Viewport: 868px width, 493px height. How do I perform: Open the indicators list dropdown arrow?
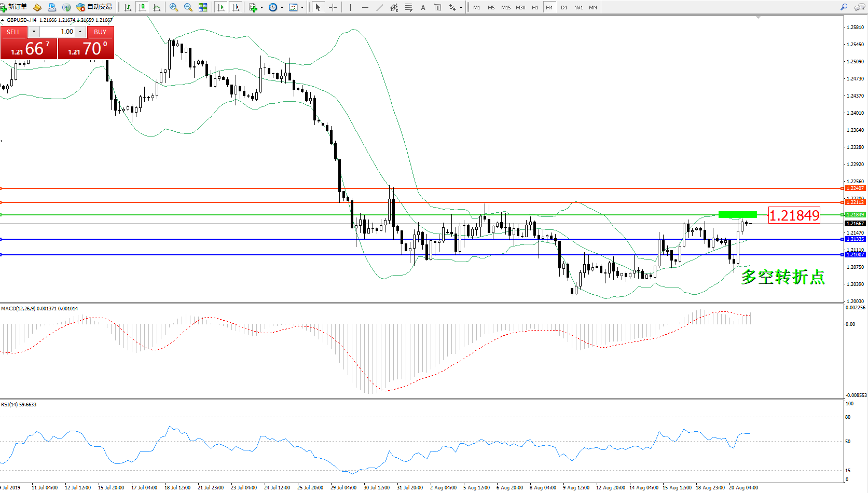[261, 7]
